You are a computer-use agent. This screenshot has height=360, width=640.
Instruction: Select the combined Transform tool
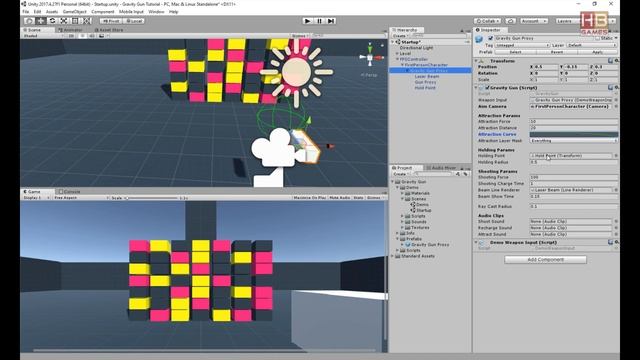point(87,21)
